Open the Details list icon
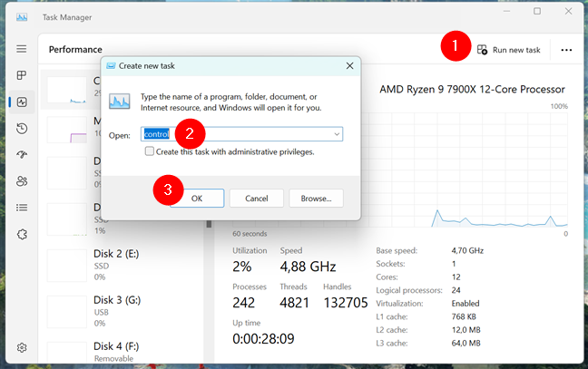The height and width of the screenshot is (369, 588). pyautogui.click(x=22, y=208)
